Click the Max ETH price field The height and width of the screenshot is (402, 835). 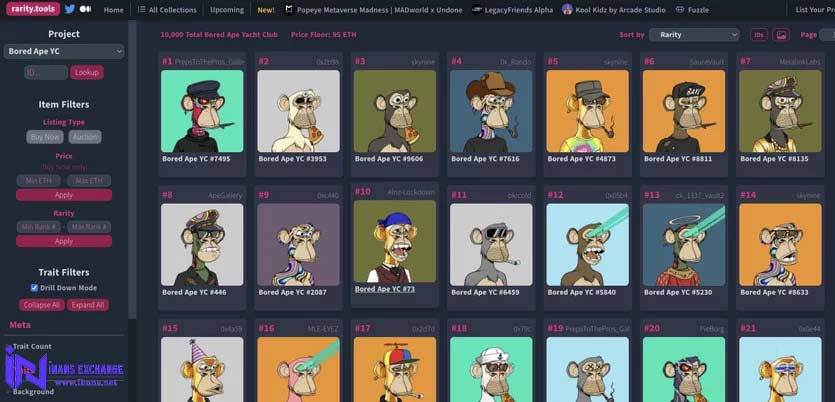point(89,181)
